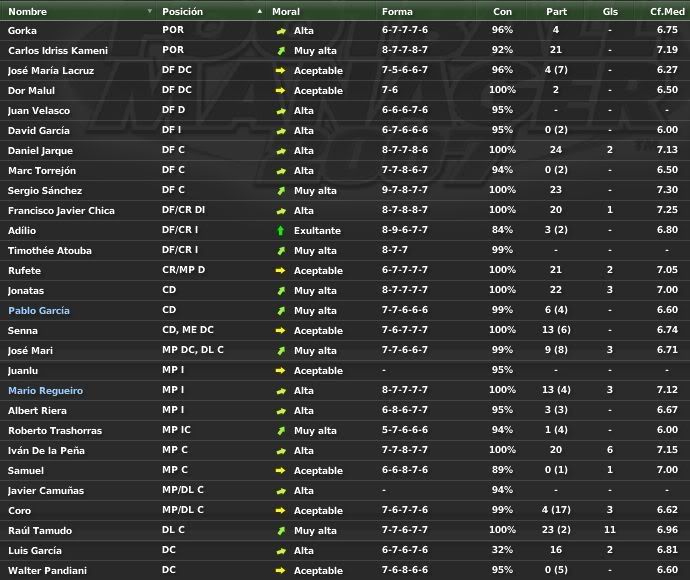The height and width of the screenshot is (580, 690).
Task: Click Senna's position CD, ME DC
Action: 188,330
